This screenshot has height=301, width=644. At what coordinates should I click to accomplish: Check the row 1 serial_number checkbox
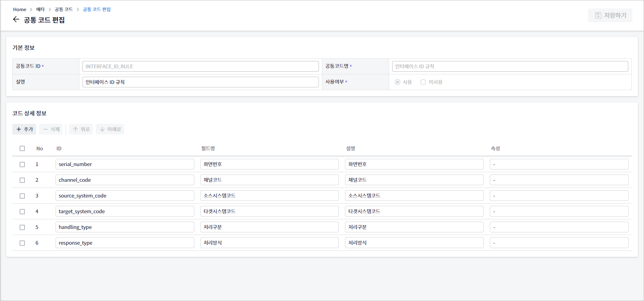click(x=22, y=164)
